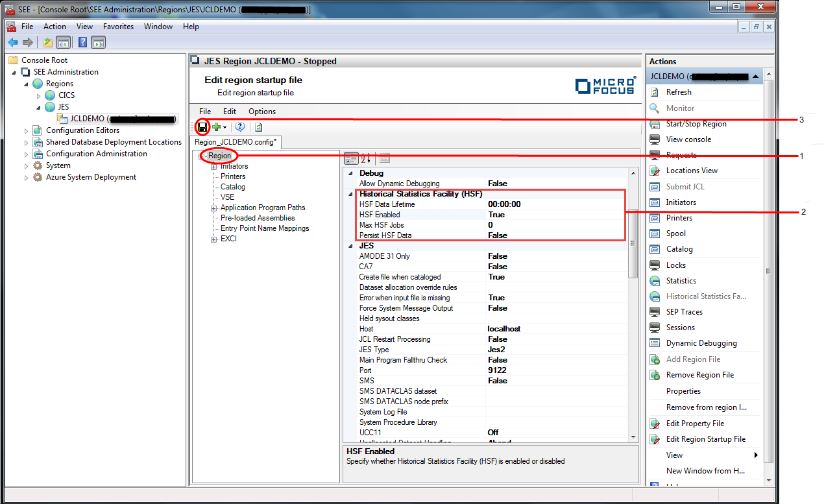The width and height of the screenshot is (837, 504).
Task: Expand the Initiators tree node
Action: tap(213, 167)
